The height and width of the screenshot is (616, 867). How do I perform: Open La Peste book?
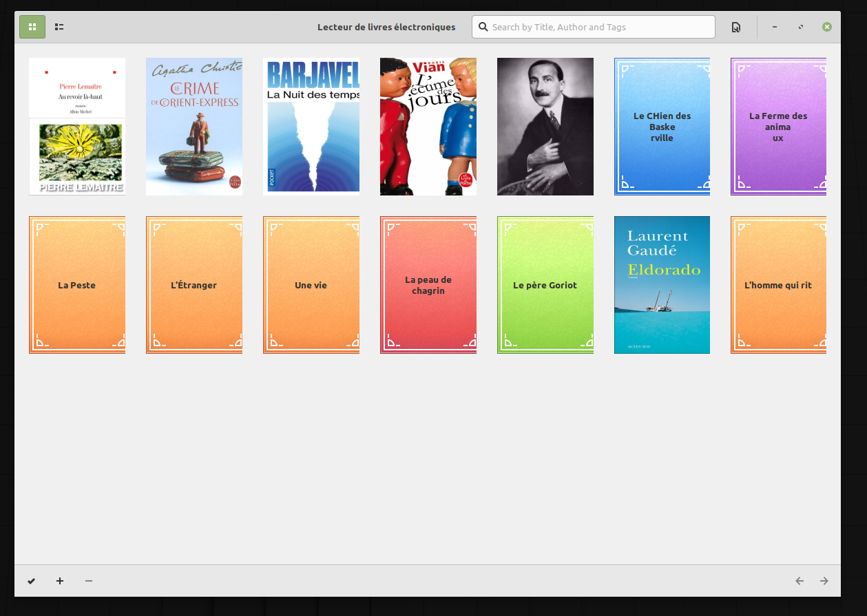click(77, 285)
